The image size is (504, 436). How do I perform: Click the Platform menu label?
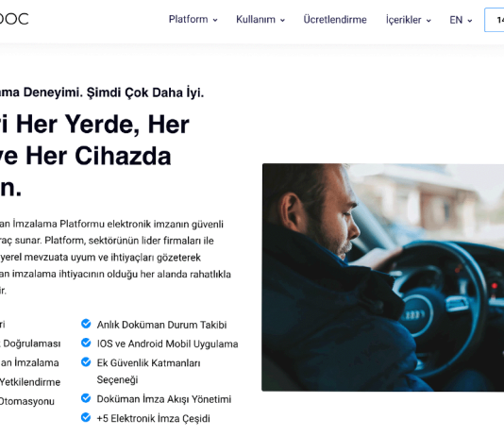(x=189, y=19)
